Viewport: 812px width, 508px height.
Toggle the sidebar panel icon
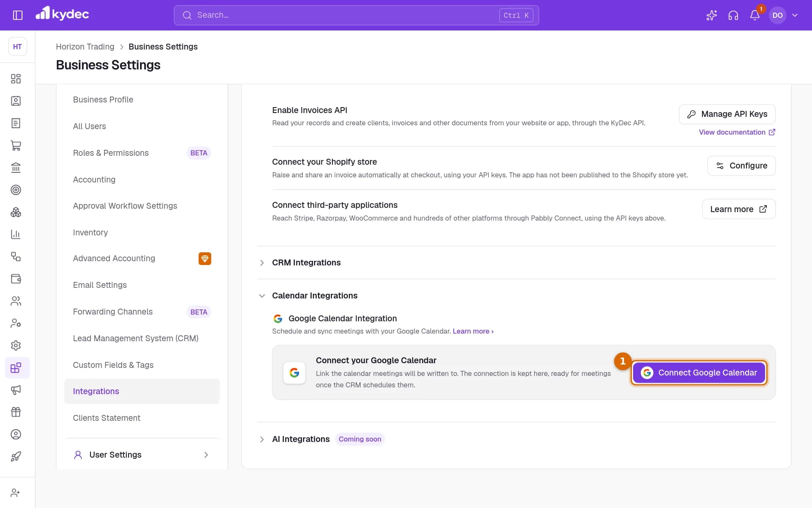pyautogui.click(x=18, y=15)
